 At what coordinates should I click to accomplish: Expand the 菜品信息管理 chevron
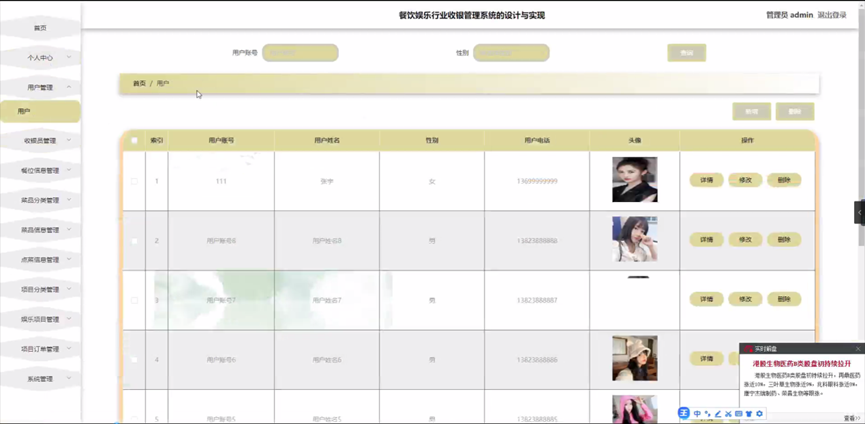[69, 229]
